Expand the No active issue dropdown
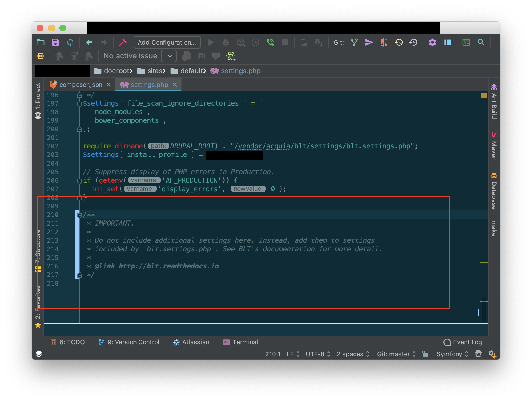Image resolution: width=532 pixels, height=402 pixels. [x=169, y=56]
